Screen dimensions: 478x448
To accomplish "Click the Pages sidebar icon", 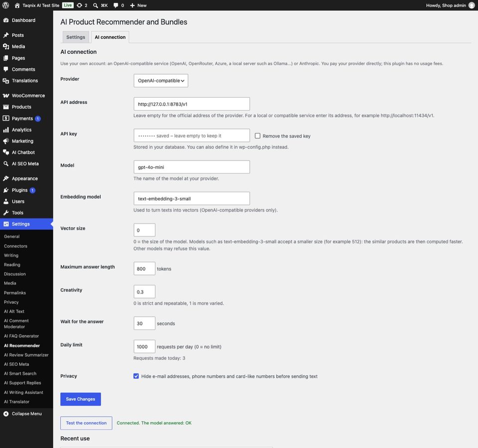I will 6,58.
